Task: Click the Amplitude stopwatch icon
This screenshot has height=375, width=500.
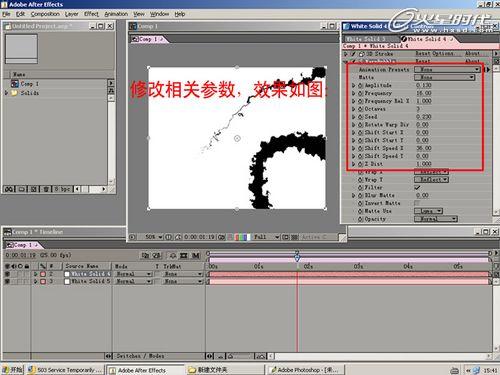Action: coord(360,85)
